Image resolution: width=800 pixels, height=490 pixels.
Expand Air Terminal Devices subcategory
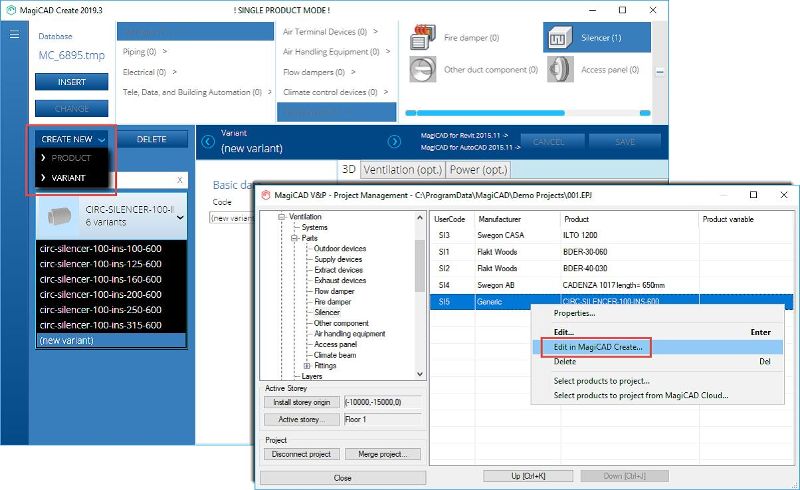click(x=376, y=32)
